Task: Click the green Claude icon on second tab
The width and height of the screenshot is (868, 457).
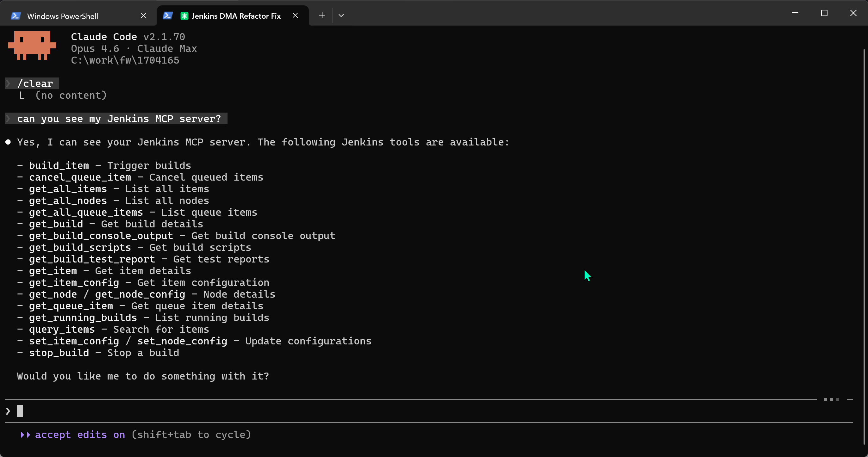Action: (184, 16)
